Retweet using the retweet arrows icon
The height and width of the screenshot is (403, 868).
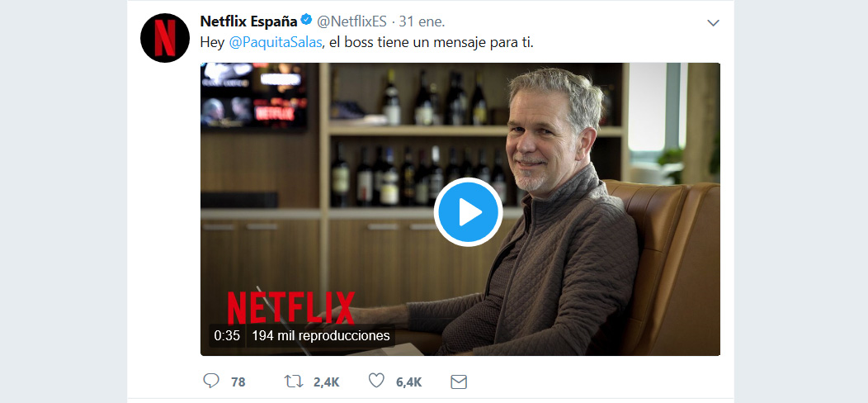[294, 382]
